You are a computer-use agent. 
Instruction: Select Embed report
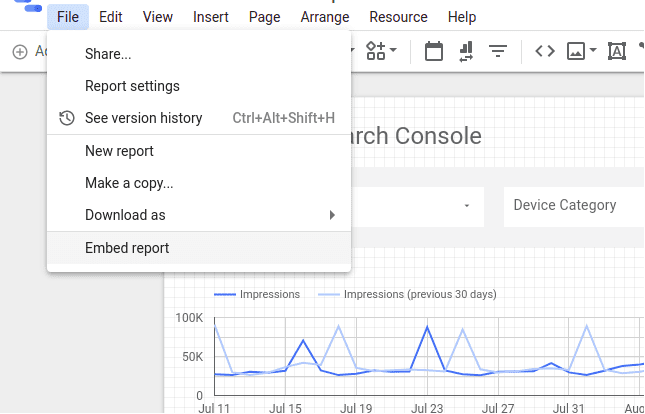pyautogui.click(x=199, y=248)
